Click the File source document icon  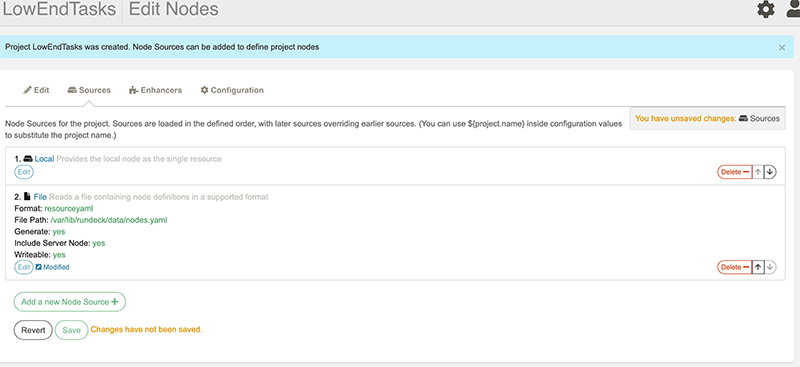28,197
